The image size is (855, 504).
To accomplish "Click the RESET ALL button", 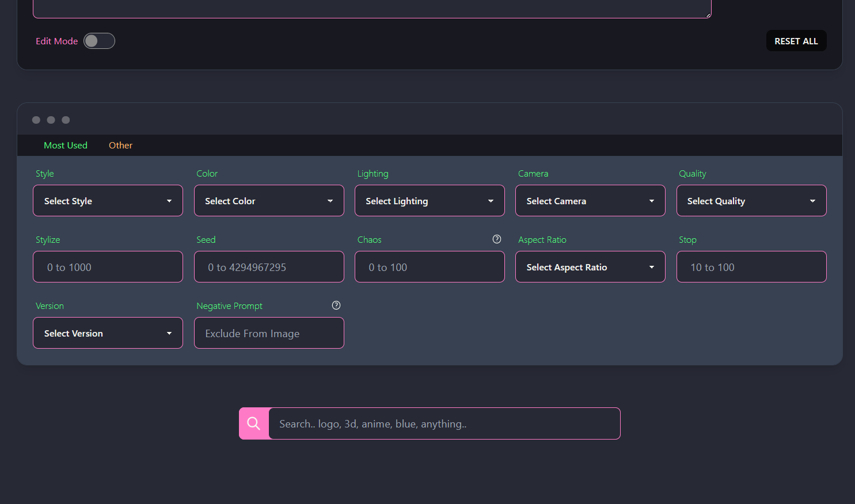I will click(796, 41).
